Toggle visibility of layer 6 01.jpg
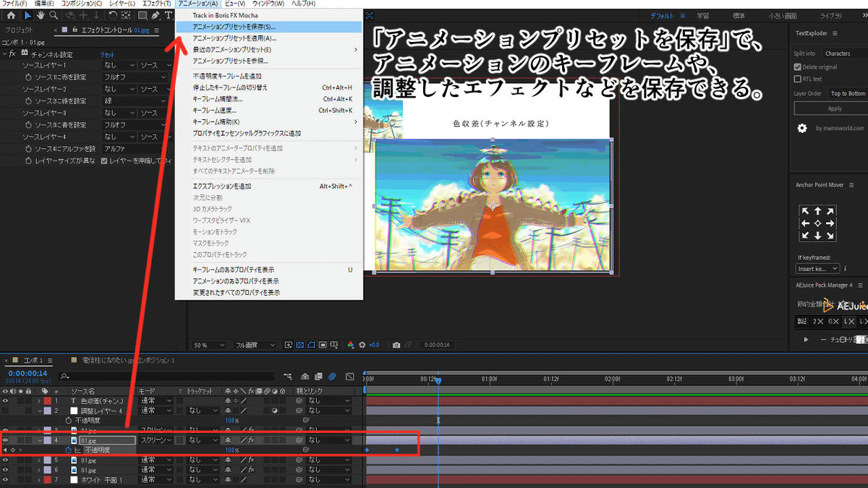Screen dimensions: 868x488 click(x=6, y=470)
